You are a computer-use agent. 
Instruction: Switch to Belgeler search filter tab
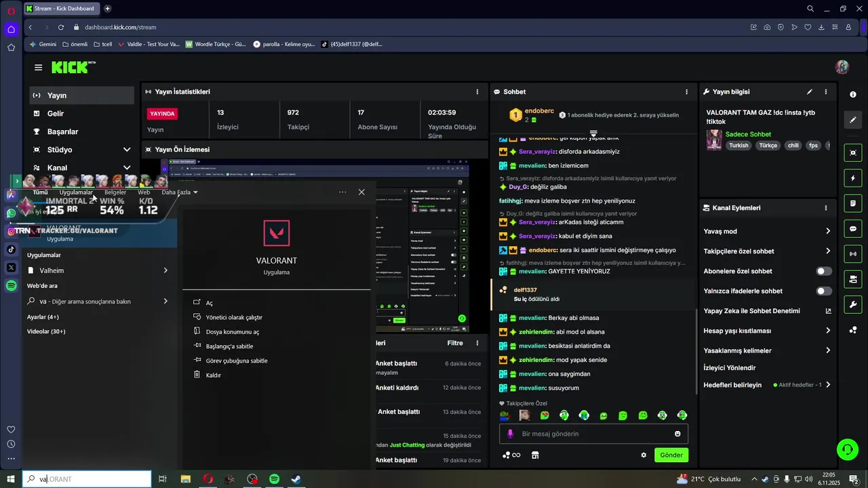click(x=115, y=192)
